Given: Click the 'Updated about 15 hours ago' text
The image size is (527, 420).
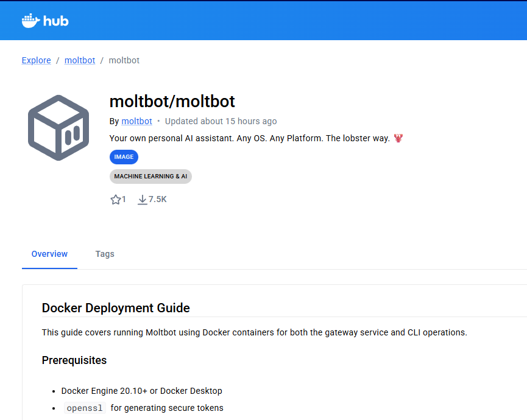Looking at the screenshot, I should coord(221,121).
